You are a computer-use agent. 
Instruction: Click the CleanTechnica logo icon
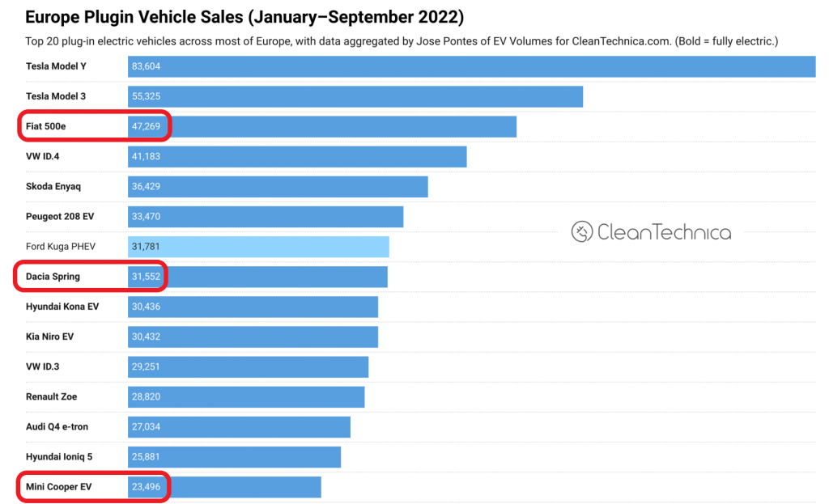[582, 232]
